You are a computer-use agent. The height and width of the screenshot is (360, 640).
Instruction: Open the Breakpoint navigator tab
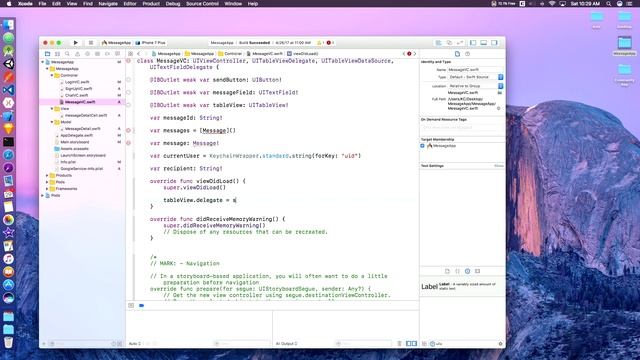[x=107, y=54]
